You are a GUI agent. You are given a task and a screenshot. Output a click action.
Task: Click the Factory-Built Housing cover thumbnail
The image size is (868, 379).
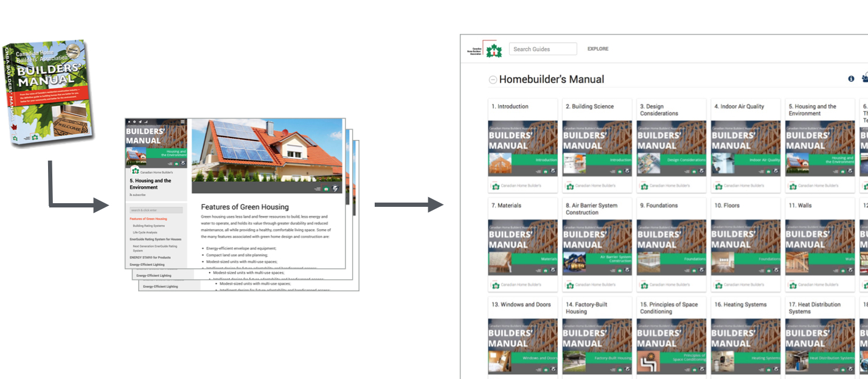coord(597,346)
